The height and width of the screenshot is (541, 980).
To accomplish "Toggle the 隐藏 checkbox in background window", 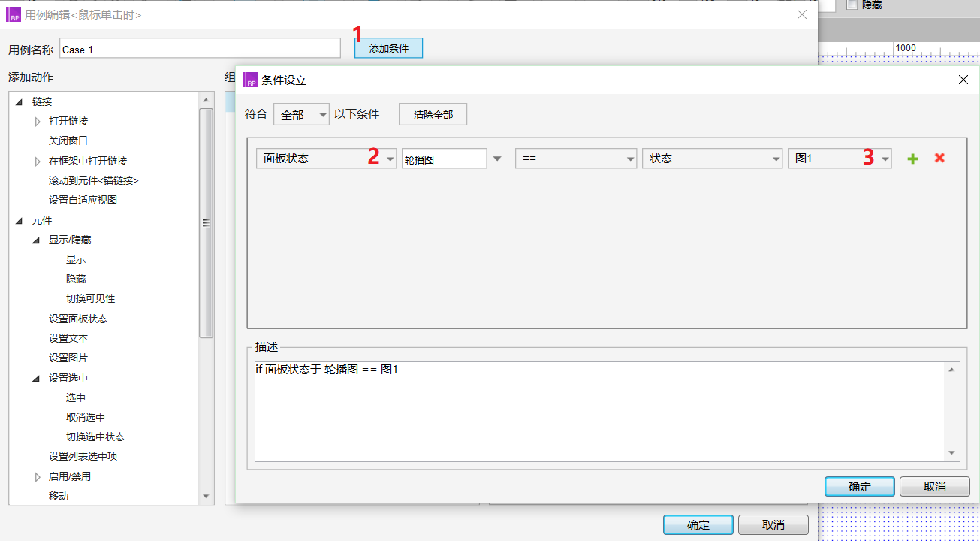I will pyautogui.click(x=852, y=5).
